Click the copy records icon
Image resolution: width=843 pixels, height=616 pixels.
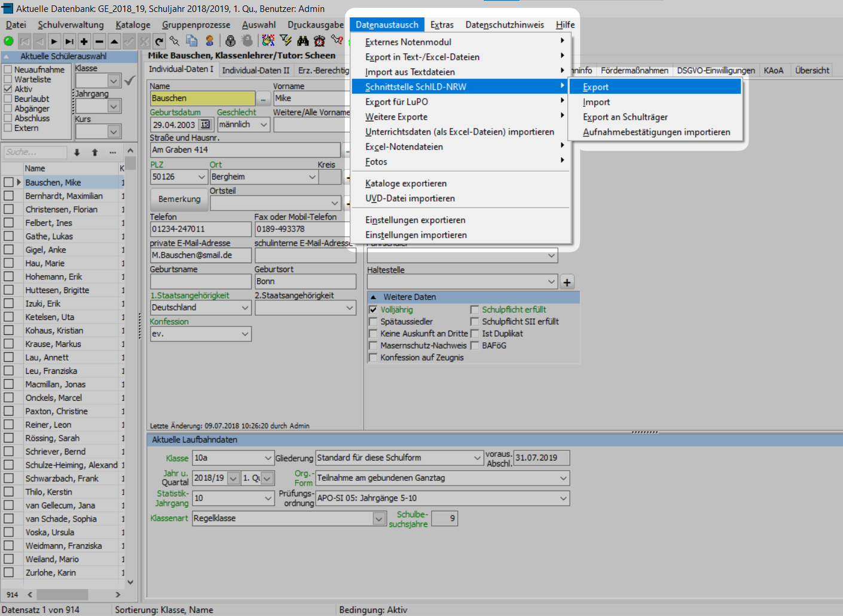point(192,41)
